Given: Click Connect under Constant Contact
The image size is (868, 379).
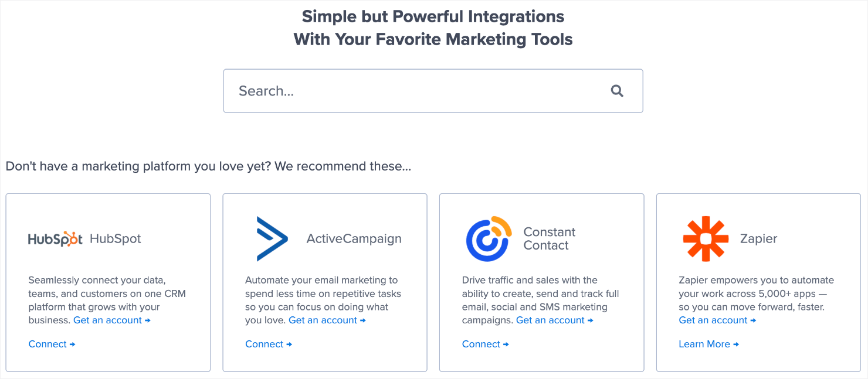Looking at the screenshot, I should (485, 344).
